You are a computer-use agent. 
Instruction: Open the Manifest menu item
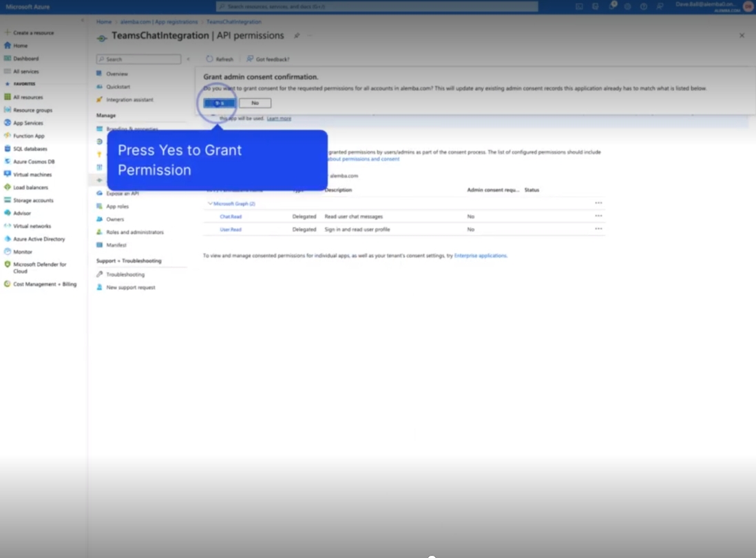[x=116, y=245]
